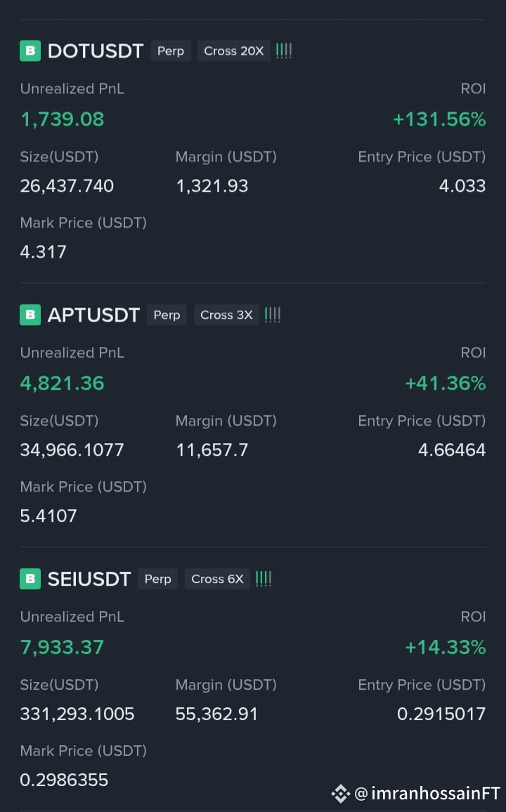Select the Perp tag on SEIUSDT

[158, 579]
